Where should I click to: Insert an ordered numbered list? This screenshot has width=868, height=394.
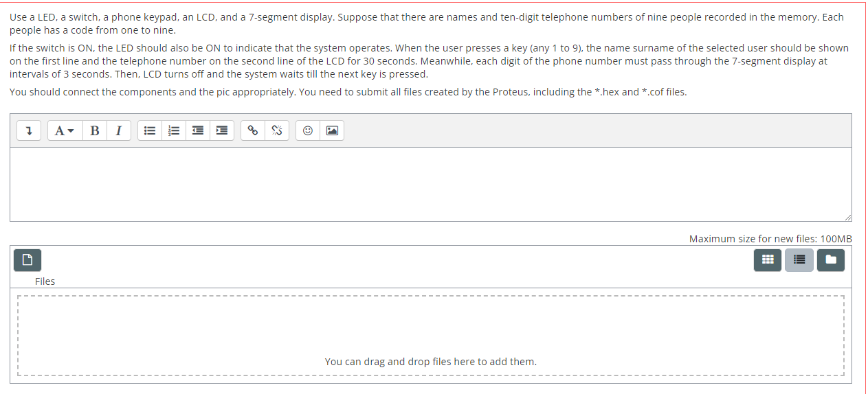173,130
